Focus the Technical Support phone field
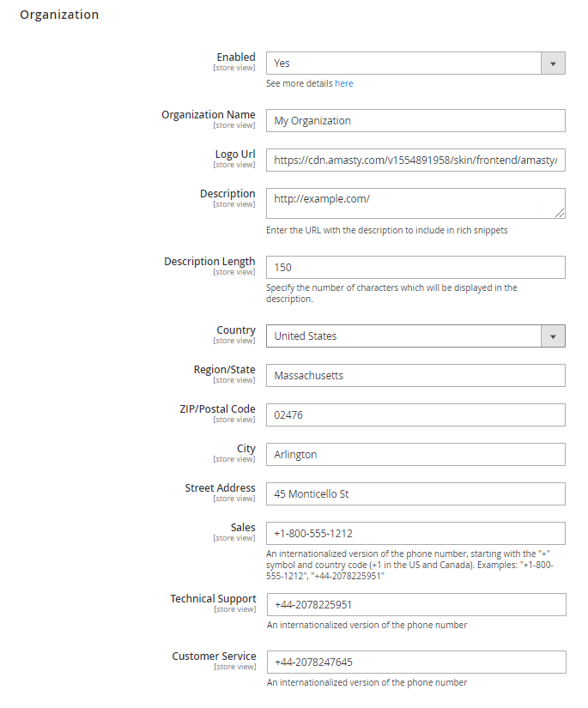 tap(415, 605)
